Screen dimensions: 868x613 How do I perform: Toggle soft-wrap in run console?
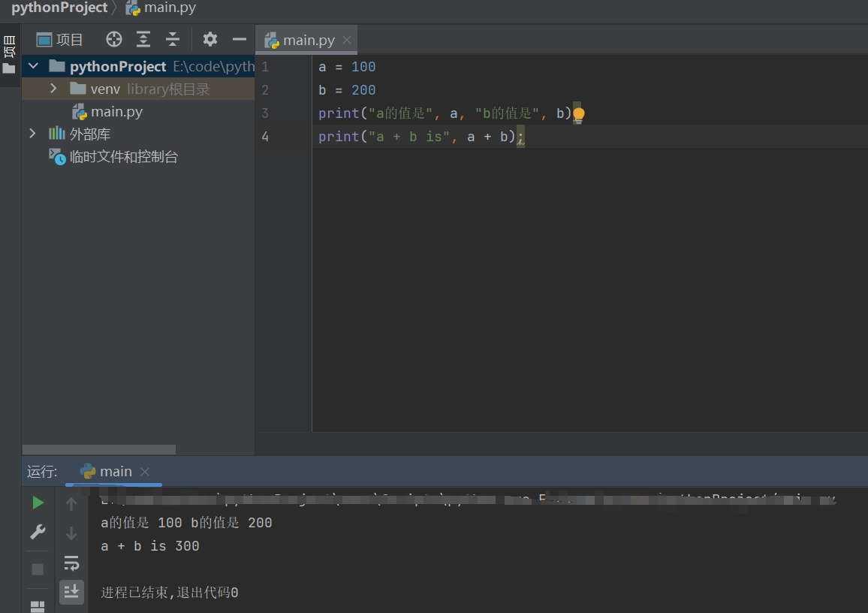tap(71, 563)
